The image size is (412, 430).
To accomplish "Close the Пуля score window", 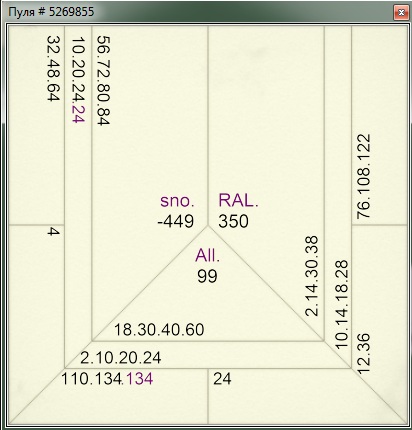I will (401, 13).
